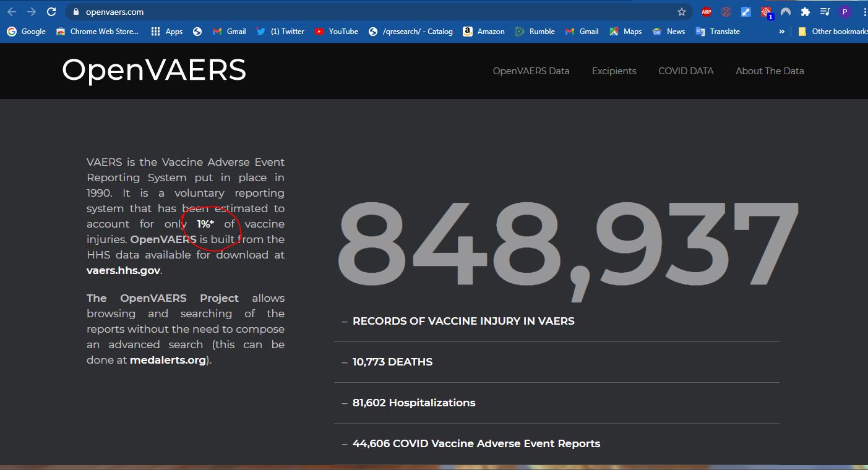The width and height of the screenshot is (868, 470).
Task: Open the OpenVAERS Data menu
Action: click(531, 71)
